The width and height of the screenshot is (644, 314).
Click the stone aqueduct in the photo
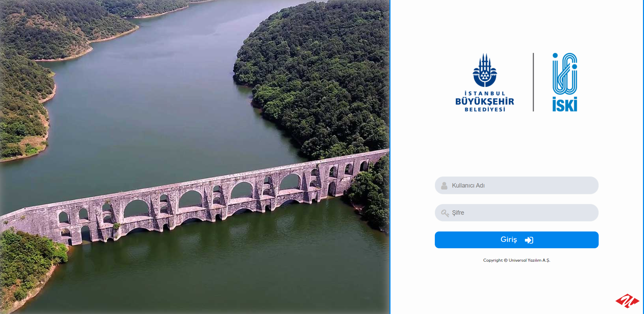coord(195,201)
